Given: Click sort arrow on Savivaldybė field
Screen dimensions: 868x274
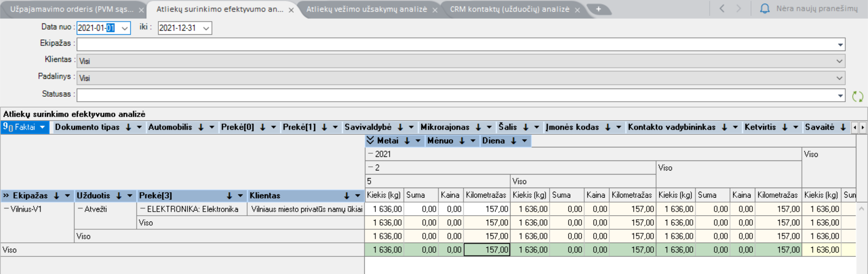Looking at the screenshot, I should [400, 128].
